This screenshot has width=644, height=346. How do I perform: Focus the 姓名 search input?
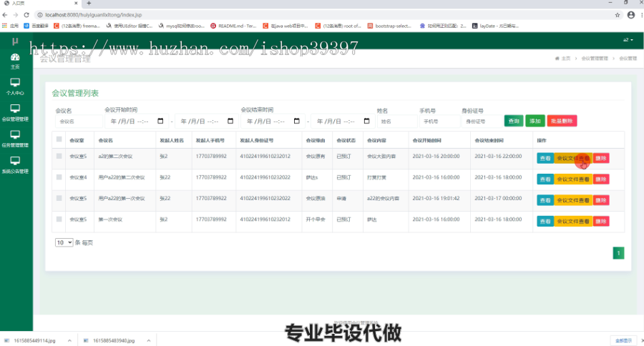[x=396, y=122]
